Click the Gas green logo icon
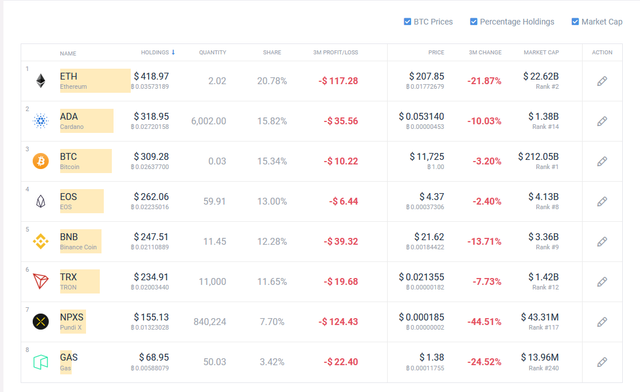 pos(41,362)
